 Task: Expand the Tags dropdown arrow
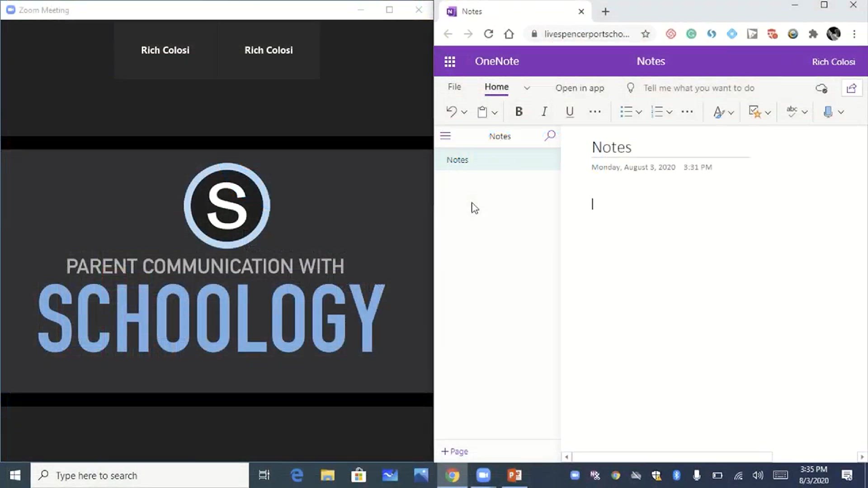[768, 113]
